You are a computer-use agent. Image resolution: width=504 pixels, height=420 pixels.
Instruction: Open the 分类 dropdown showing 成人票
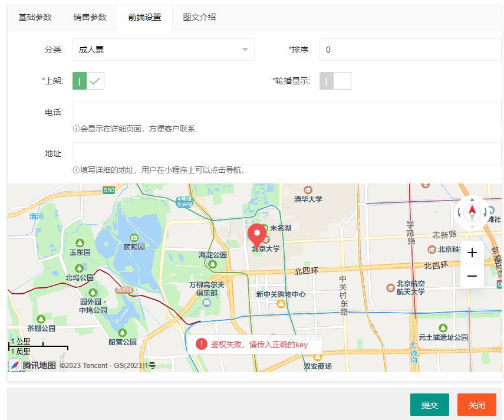click(163, 50)
